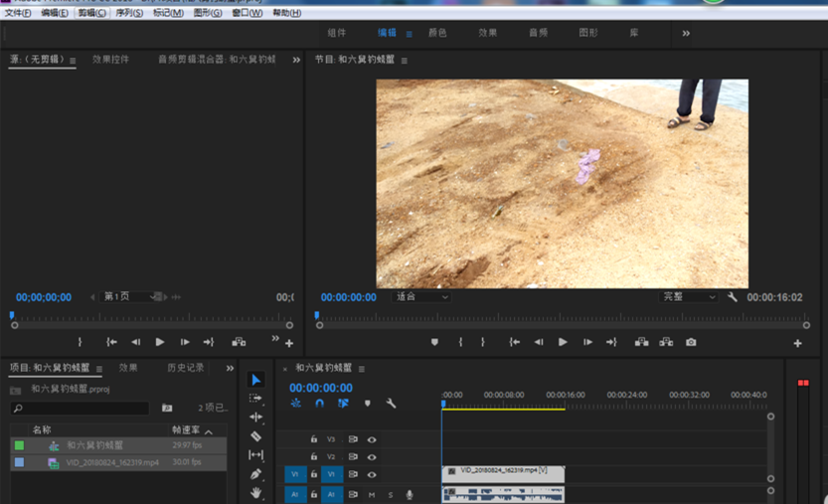Expand the workspace overflow chevron menu
828x504 pixels.
[x=685, y=33]
